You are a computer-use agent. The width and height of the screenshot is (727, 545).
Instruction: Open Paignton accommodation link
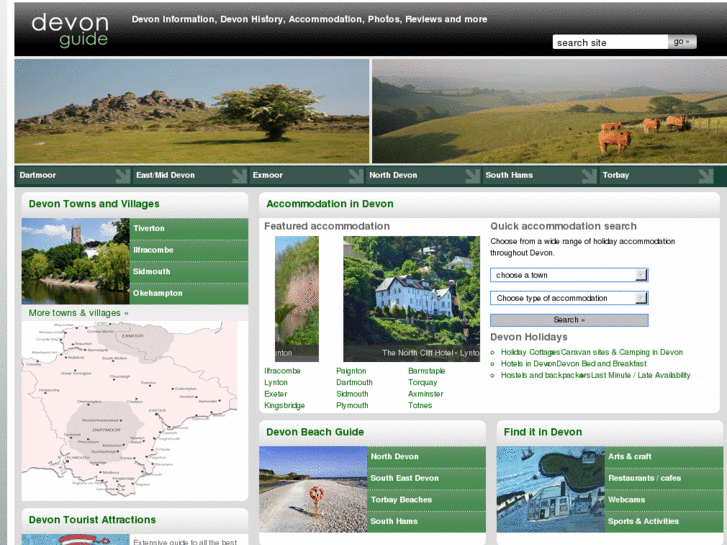pyautogui.click(x=351, y=371)
